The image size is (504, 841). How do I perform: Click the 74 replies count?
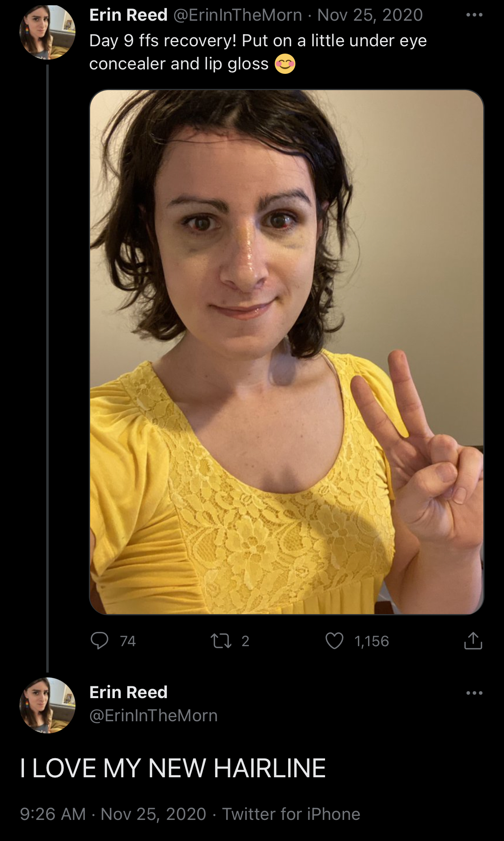click(x=128, y=641)
